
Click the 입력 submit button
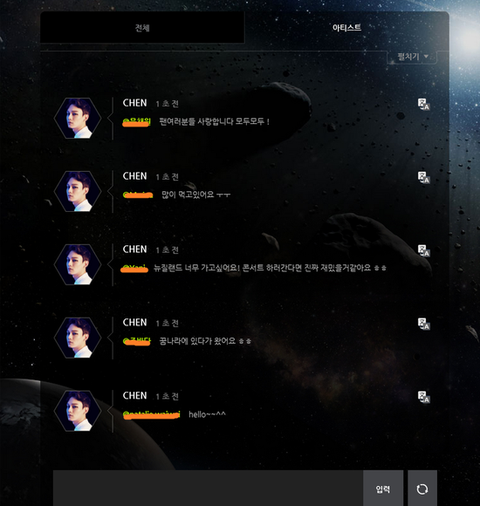[383, 489]
